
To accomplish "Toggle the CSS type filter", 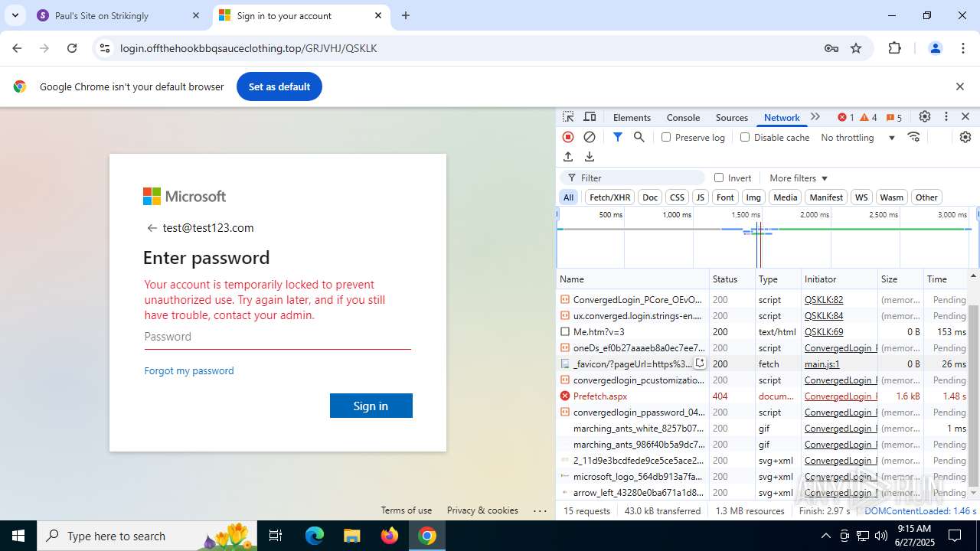I will pyautogui.click(x=677, y=197).
